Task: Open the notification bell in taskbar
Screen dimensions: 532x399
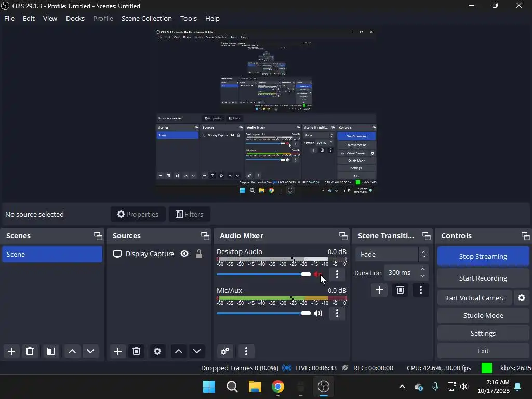Action: click(518, 387)
